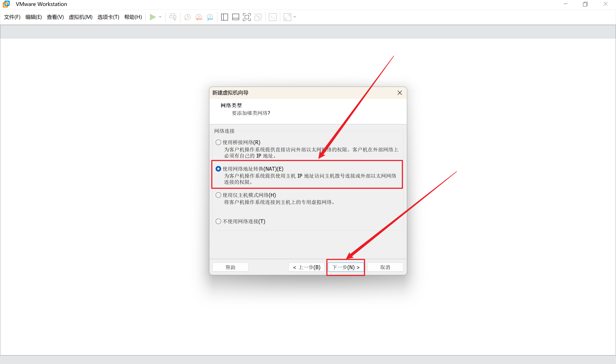Screen dimensions: 616x364
Task: Click the console view terminal icon
Action: (x=273, y=17)
